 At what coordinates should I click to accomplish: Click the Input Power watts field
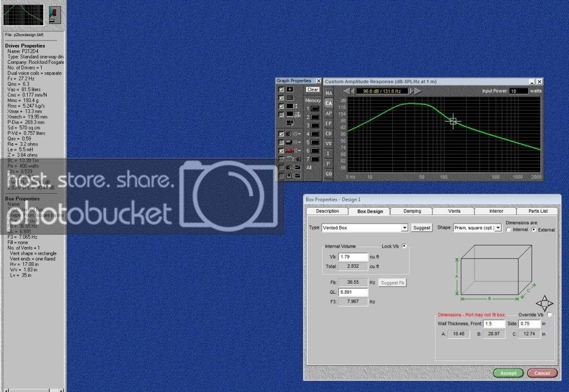(519, 91)
